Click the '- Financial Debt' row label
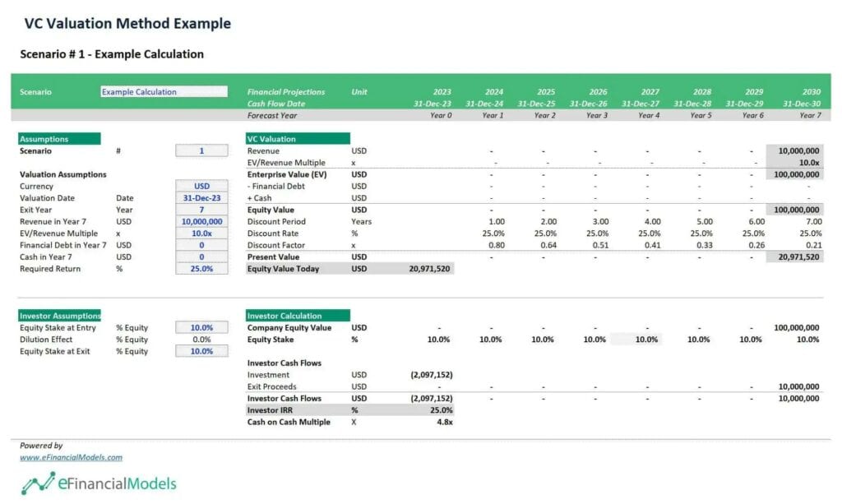842x504 pixels. point(275,187)
